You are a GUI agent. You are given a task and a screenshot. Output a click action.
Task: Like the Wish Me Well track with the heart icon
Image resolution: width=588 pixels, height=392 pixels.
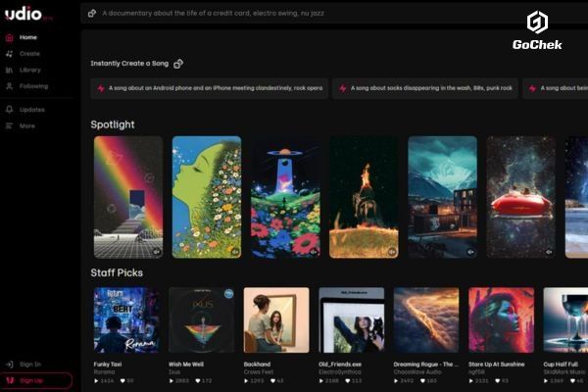coord(198,381)
